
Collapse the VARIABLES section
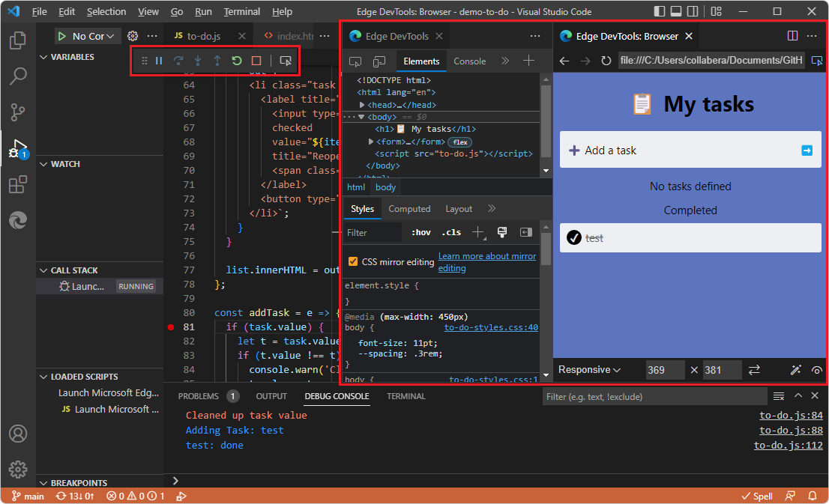(x=44, y=56)
